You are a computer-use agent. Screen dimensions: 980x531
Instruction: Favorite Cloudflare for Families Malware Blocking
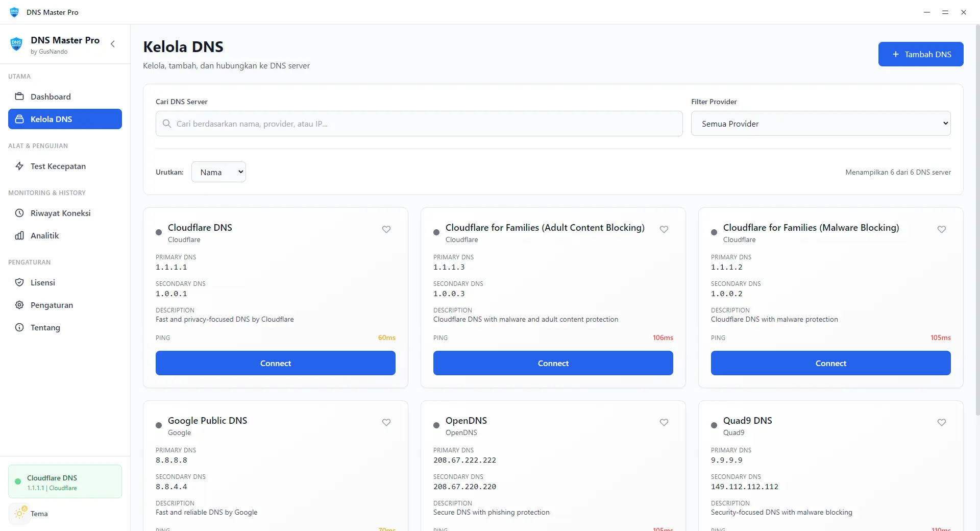[x=942, y=229]
